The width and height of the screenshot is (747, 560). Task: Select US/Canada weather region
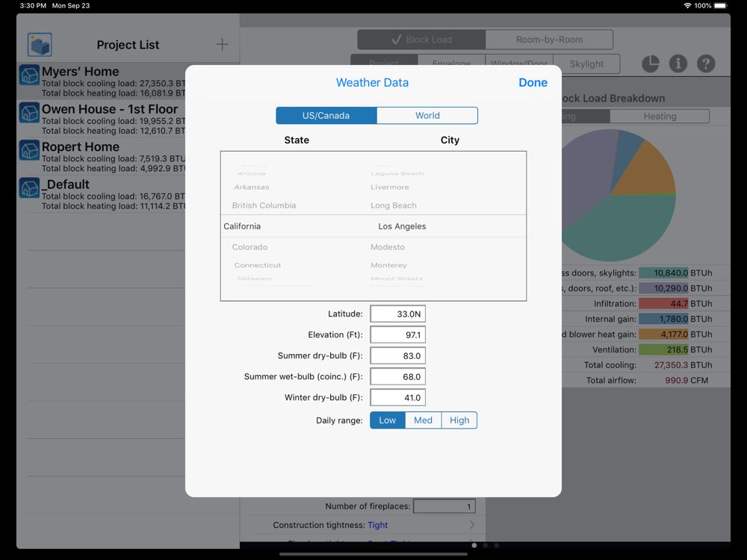[x=326, y=115]
